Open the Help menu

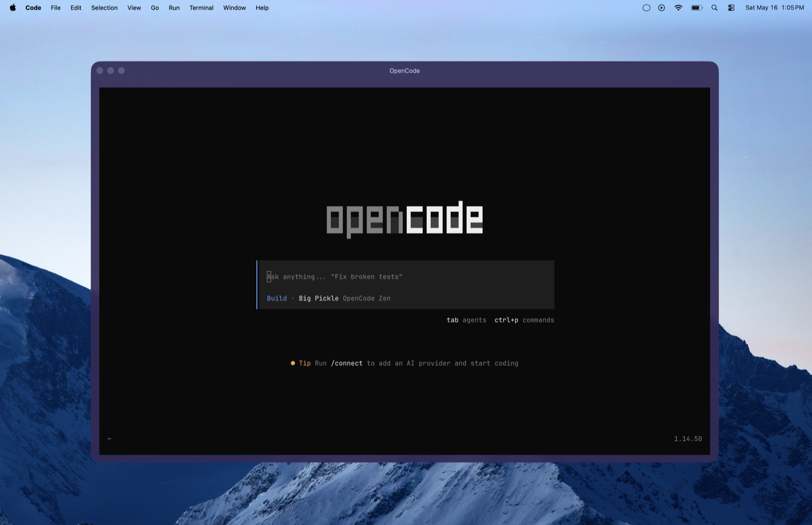click(x=262, y=8)
